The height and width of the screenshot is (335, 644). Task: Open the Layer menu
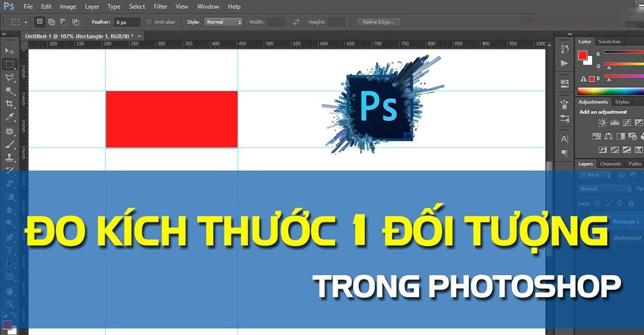[92, 7]
